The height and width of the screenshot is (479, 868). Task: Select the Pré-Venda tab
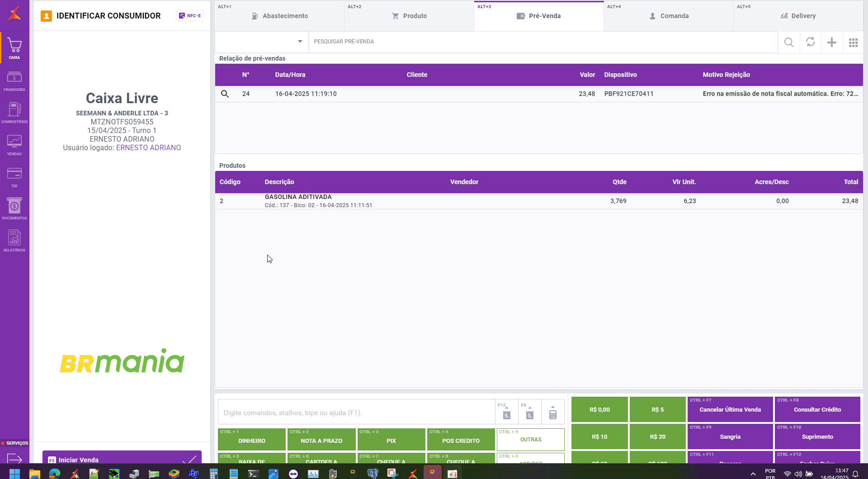click(539, 16)
